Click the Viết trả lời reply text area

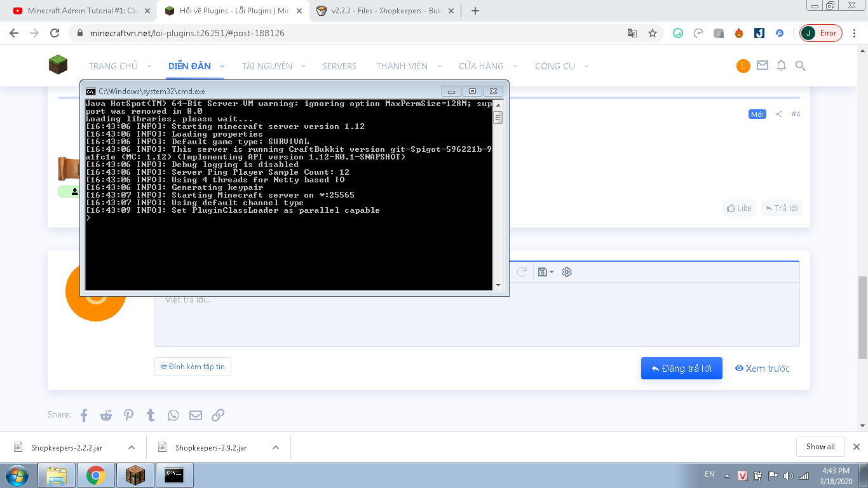(x=477, y=315)
